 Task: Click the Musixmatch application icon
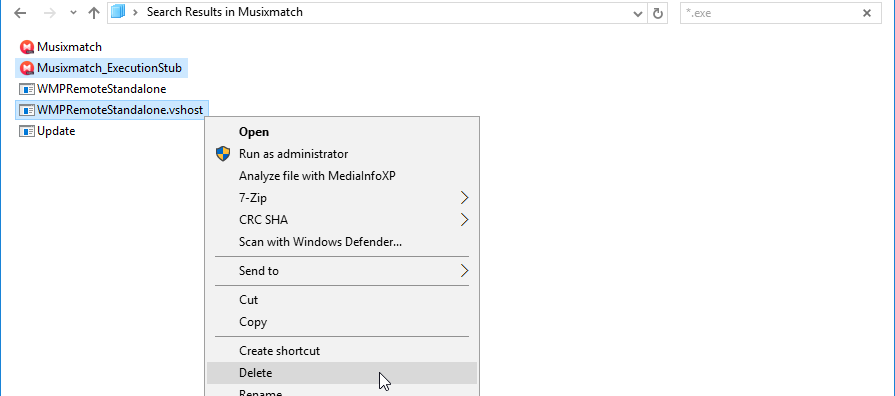pyautogui.click(x=27, y=47)
